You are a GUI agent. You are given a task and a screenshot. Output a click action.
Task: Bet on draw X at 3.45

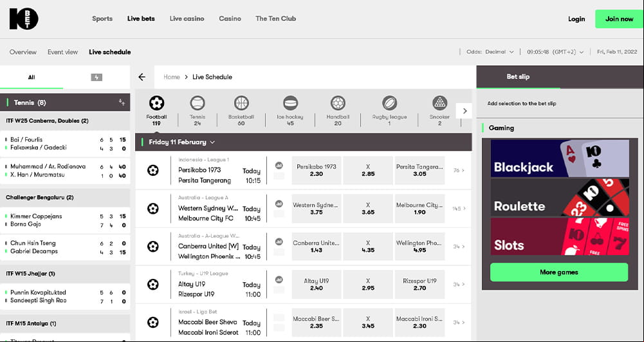[x=368, y=322]
